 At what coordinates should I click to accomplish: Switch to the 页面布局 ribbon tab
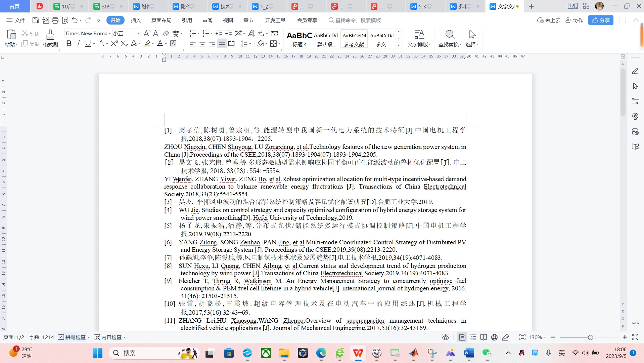(161, 20)
